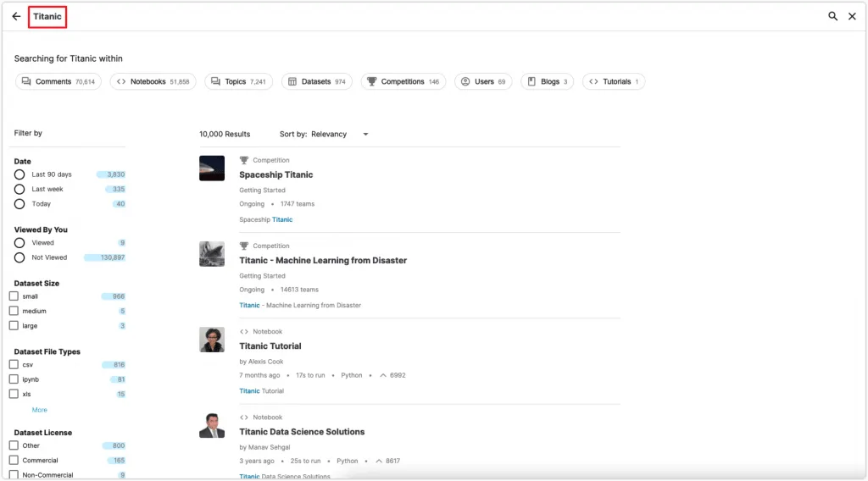The height and width of the screenshot is (481, 868).
Task: Click upvote arrow next to 6992
Action: (382, 375)
